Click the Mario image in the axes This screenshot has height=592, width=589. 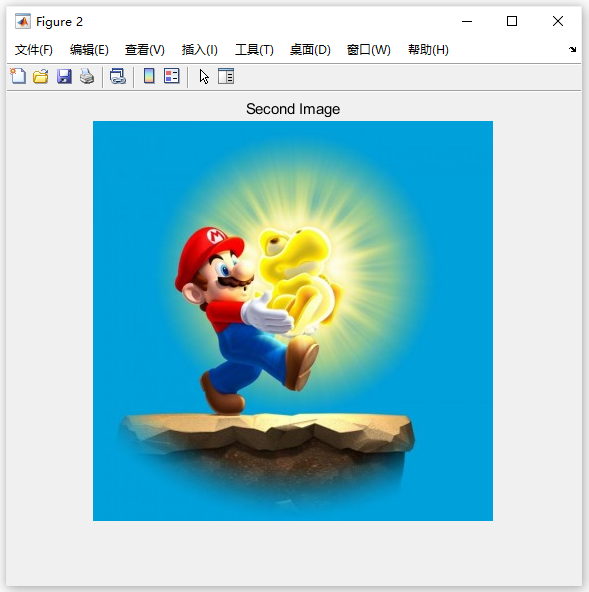(293, 321)
